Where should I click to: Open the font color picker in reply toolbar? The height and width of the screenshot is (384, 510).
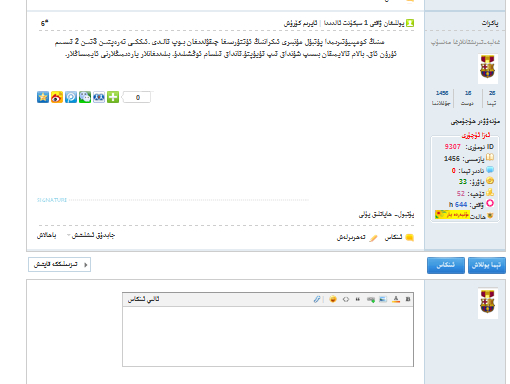point(396,299)
